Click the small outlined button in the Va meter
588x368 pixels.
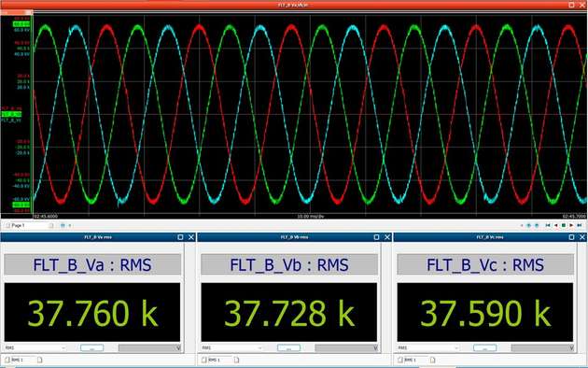pos(91,348)
